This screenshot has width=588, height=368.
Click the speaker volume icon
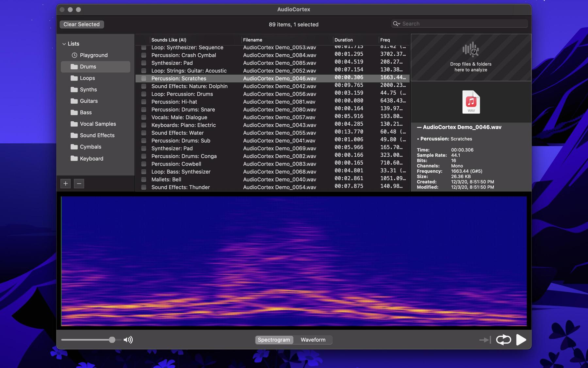coord(128,340)
